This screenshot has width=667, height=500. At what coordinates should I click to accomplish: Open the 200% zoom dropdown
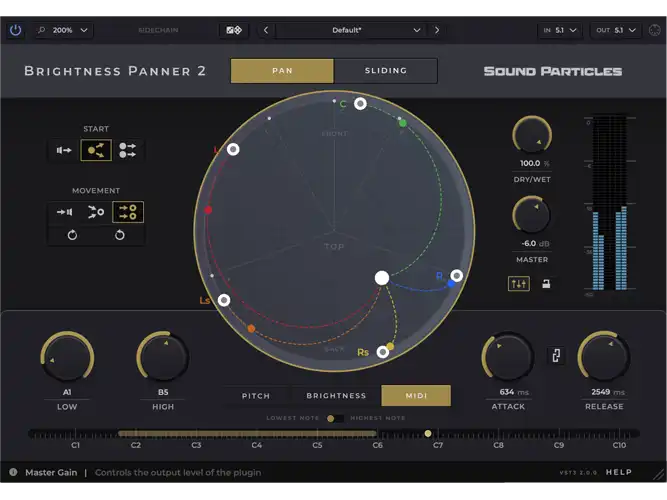[x=63, y=30]
